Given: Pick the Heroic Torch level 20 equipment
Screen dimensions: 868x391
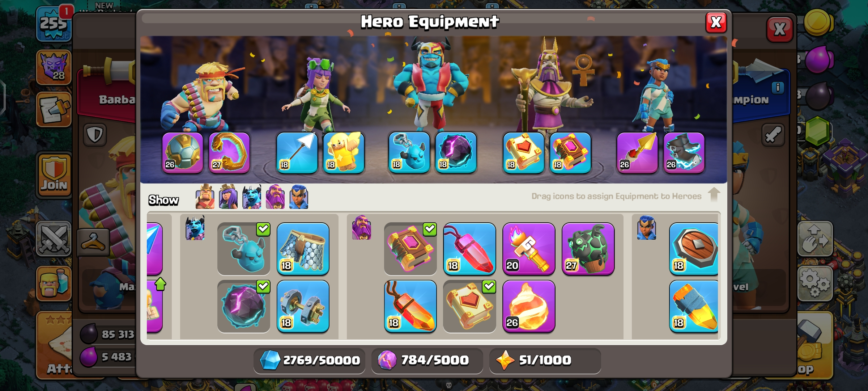Looking at the screenshot, I should point(529,249).
